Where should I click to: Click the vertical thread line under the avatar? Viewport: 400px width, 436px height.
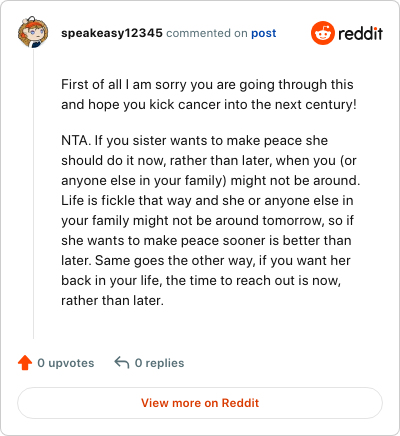coord(33,193)
